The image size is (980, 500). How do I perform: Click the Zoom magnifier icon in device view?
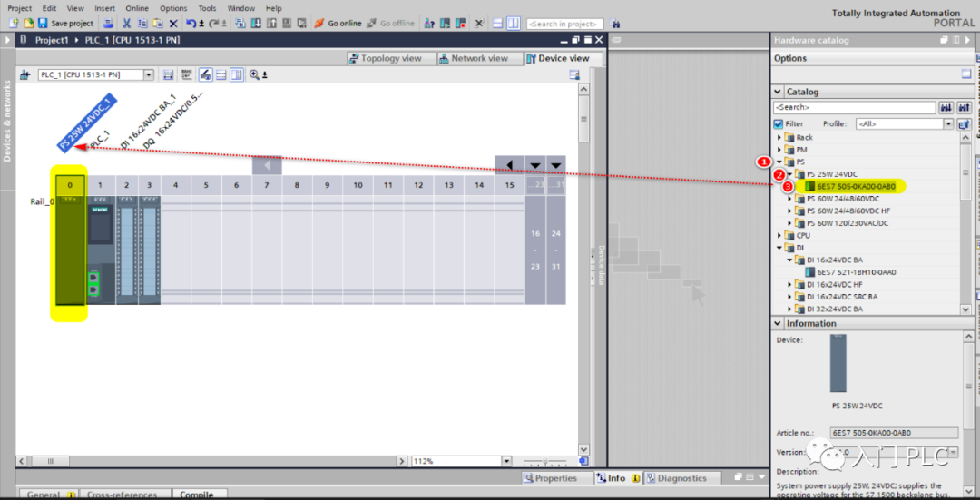pyautogui.click(x=254, y=75)
